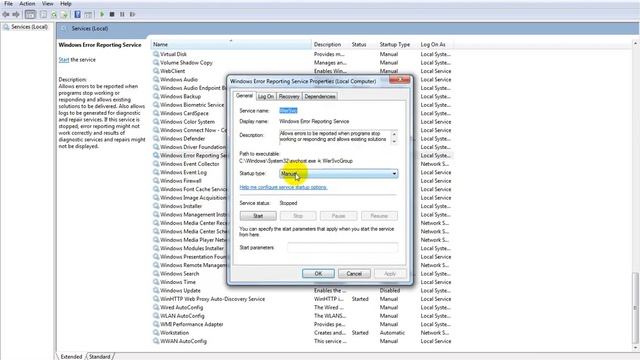This screenshot has width=640, height=360.
Task: Click the Properties toolbar icon
Action: tap(43, 14)
